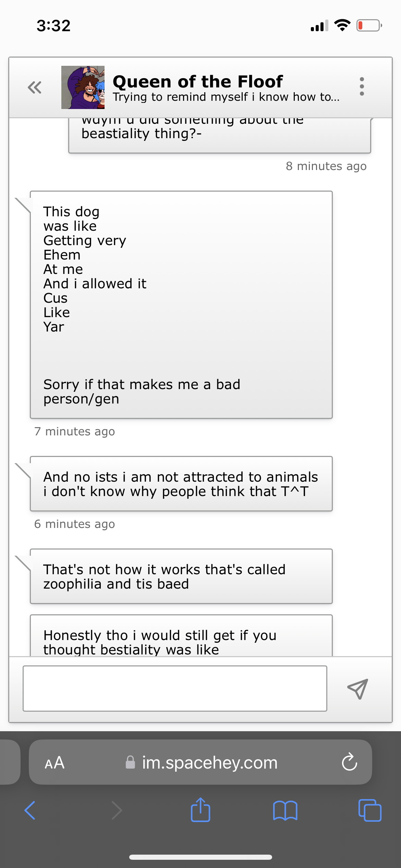Open Safari bookmarks book icon
Image resolution: width=401 pixels, height=868 pixels.
tap(285, 810)
